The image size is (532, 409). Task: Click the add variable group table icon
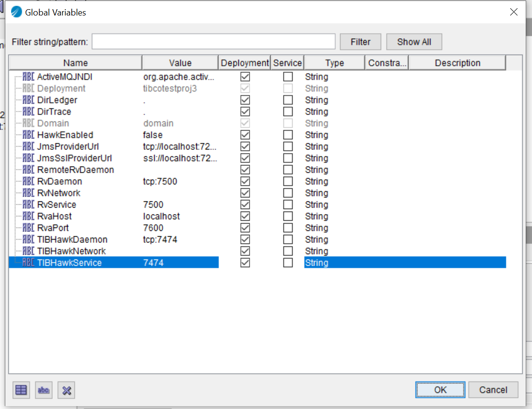tap(21, 390)
